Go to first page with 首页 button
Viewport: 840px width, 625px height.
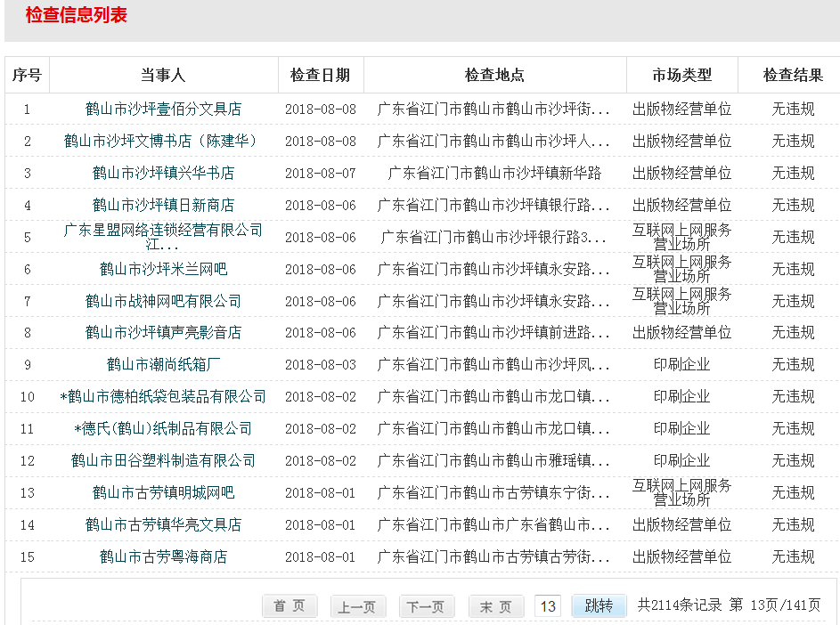pyautogui.click(x=290, y=606)
